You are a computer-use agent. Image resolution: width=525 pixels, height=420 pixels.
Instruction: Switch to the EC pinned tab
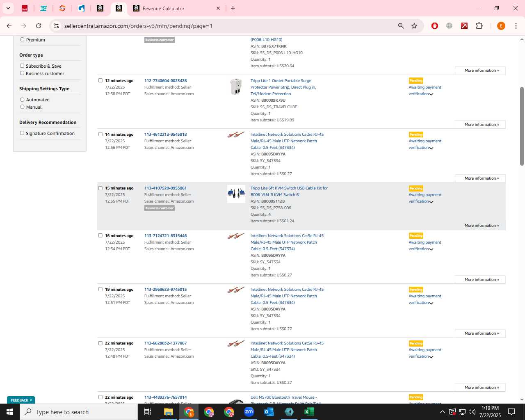tap(43, 8)
